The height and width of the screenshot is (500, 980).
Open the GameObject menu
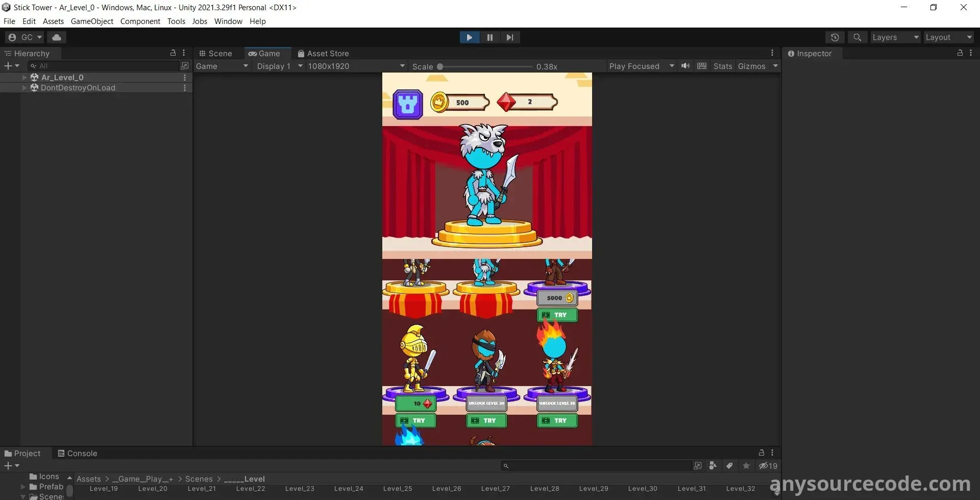[92, 21]
